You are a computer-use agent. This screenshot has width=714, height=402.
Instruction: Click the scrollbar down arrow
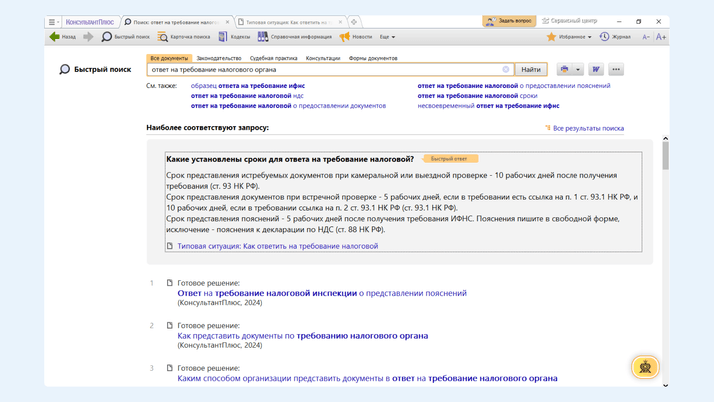point(665,385)
